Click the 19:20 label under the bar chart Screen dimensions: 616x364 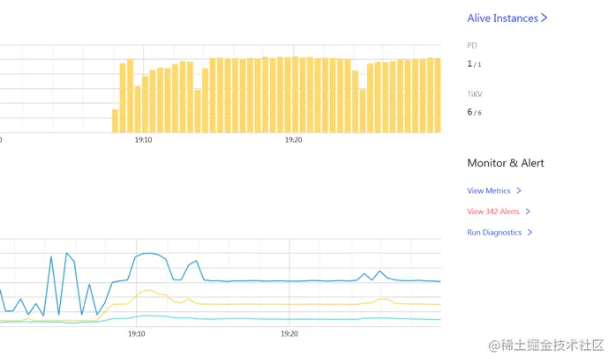click(293, 140)
